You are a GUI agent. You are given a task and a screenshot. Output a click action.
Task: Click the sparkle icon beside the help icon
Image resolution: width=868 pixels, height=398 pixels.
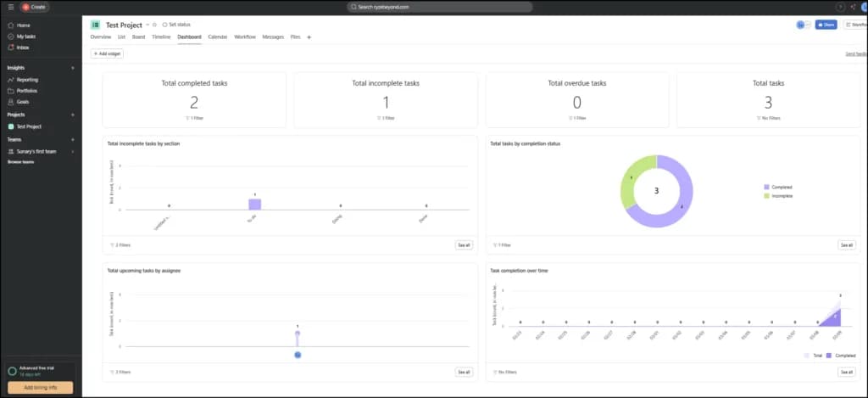tap(853, 7)
